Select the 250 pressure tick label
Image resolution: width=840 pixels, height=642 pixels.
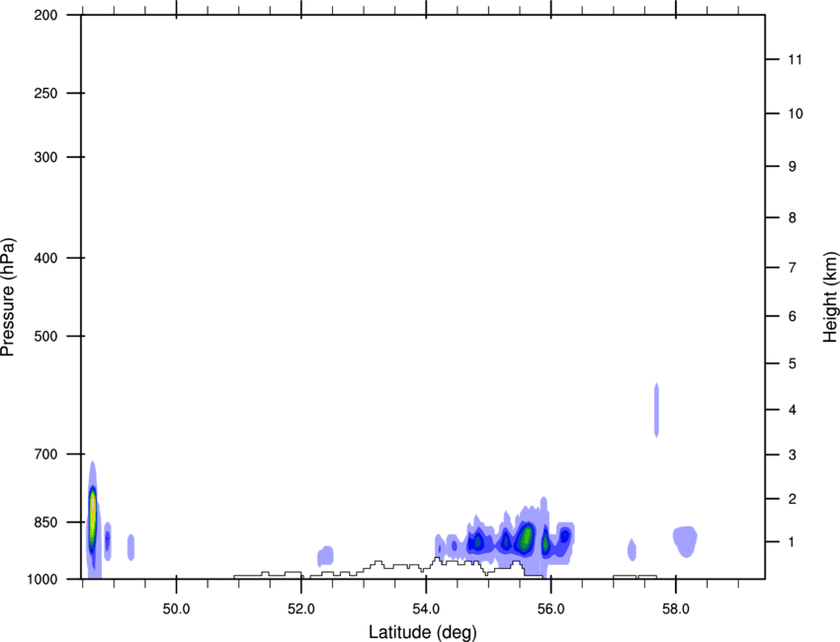pos(45,93)
